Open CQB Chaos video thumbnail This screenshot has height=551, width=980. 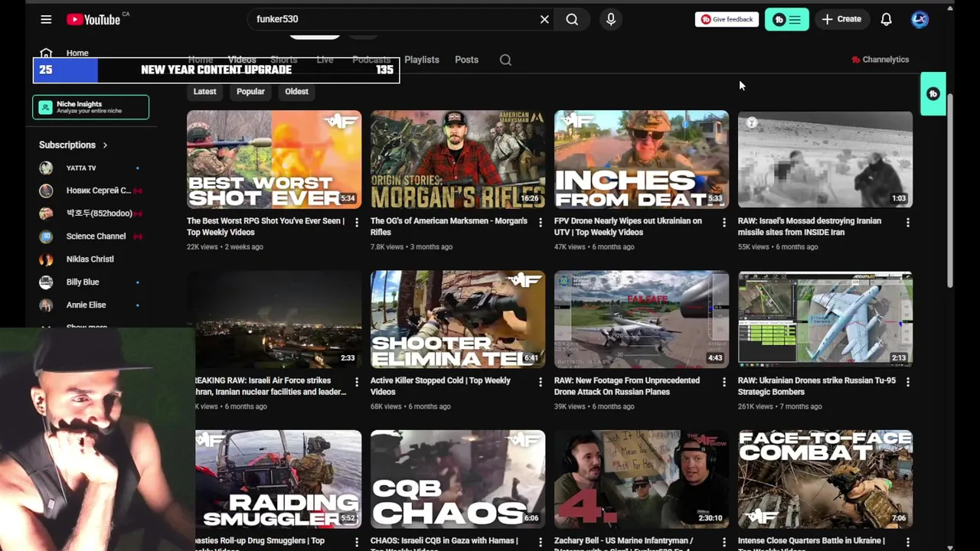coord(458,479)
